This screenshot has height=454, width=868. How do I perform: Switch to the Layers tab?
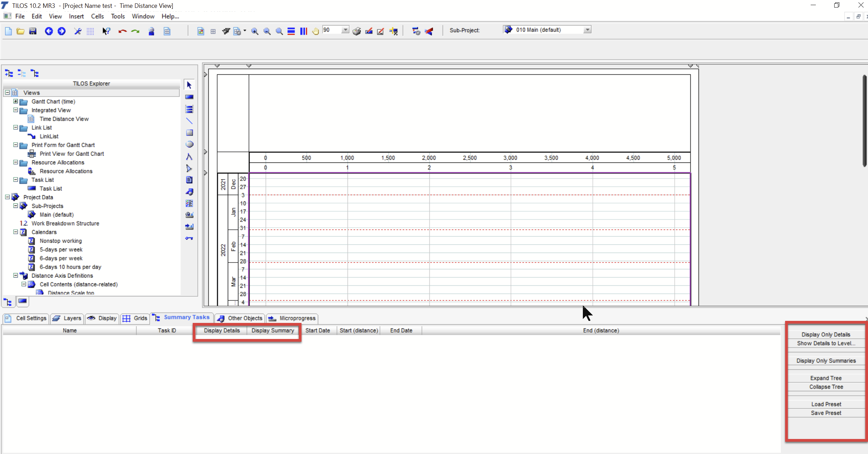click(x=67, y=318)
